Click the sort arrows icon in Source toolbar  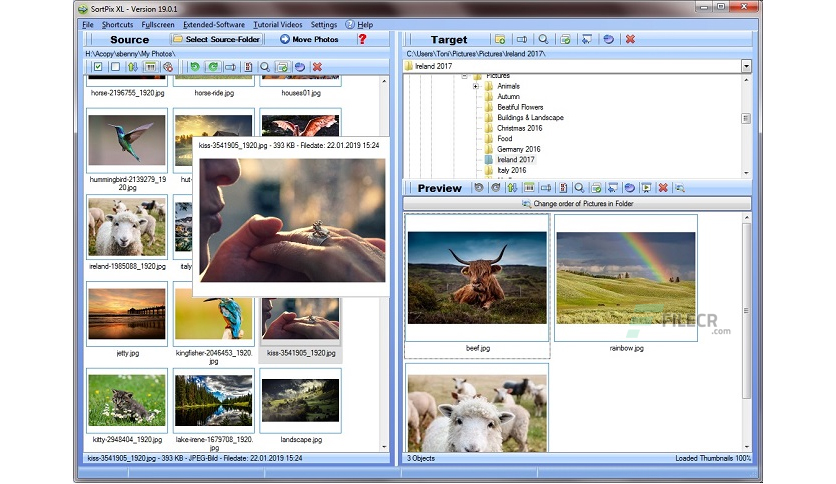click(132, 67)
